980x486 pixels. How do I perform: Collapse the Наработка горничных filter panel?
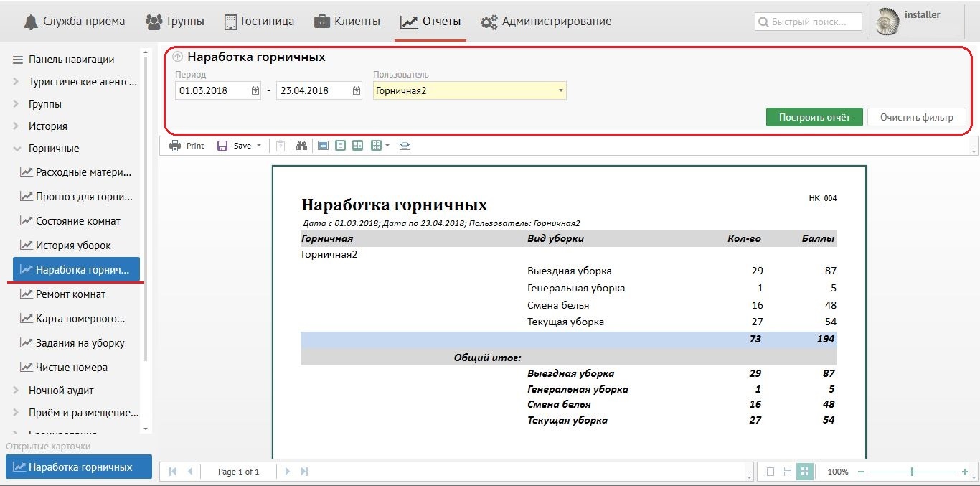click(178, 57)
